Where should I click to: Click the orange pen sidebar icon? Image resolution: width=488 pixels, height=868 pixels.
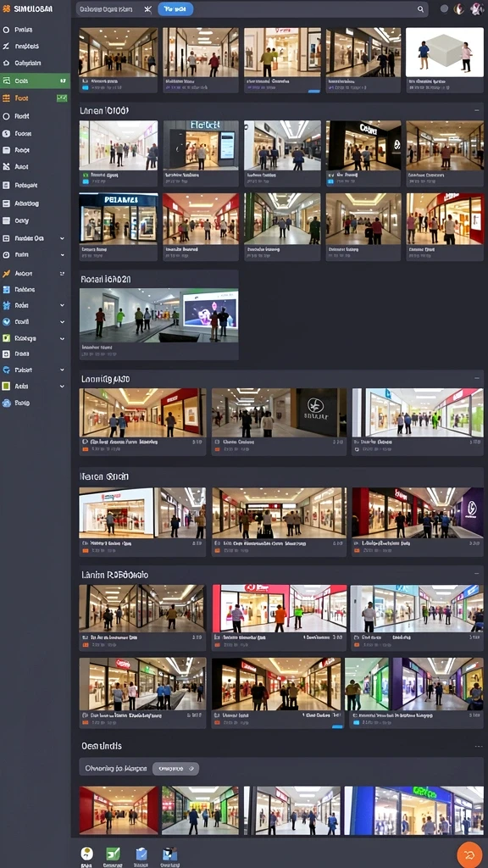pyautogui.click(x=6, y=274)
